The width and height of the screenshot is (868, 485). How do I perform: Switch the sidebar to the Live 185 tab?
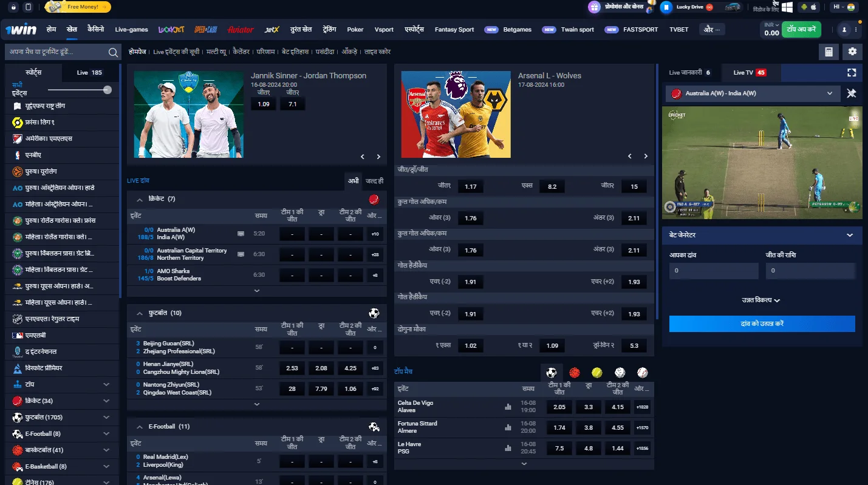[89, 73]
